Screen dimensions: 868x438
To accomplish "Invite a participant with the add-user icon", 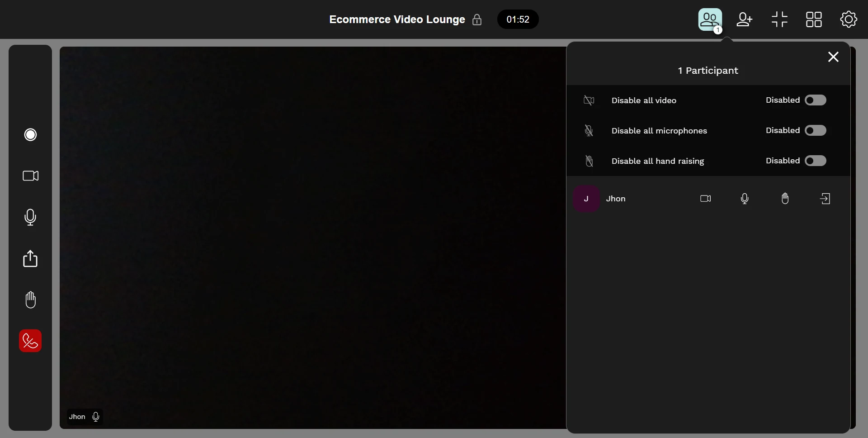I will (745, 19).
